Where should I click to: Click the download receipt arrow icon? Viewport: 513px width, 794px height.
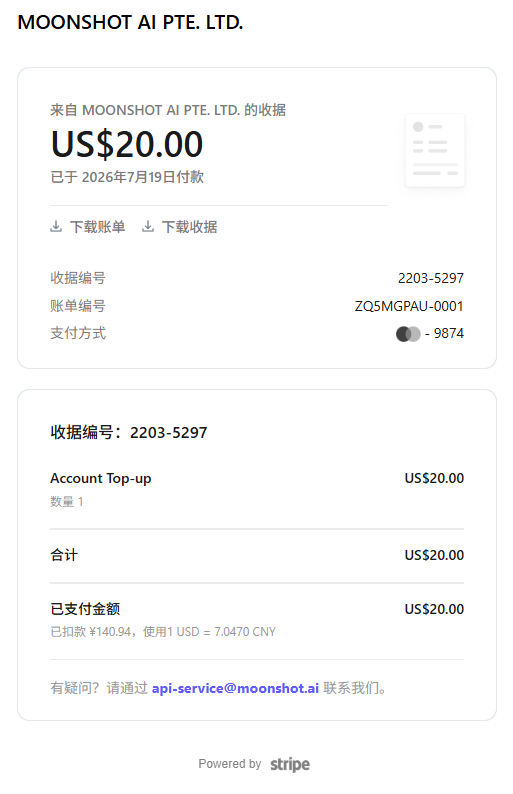pos(147,226)
